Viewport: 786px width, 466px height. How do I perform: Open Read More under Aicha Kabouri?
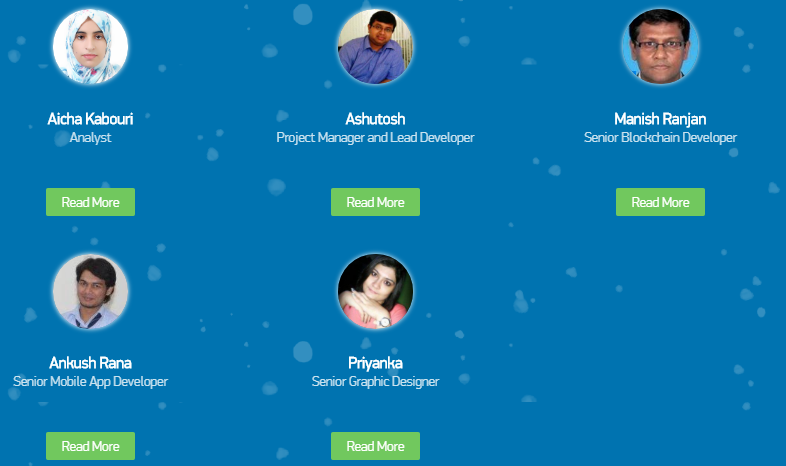pyautogui.click(x=90, y=202)
